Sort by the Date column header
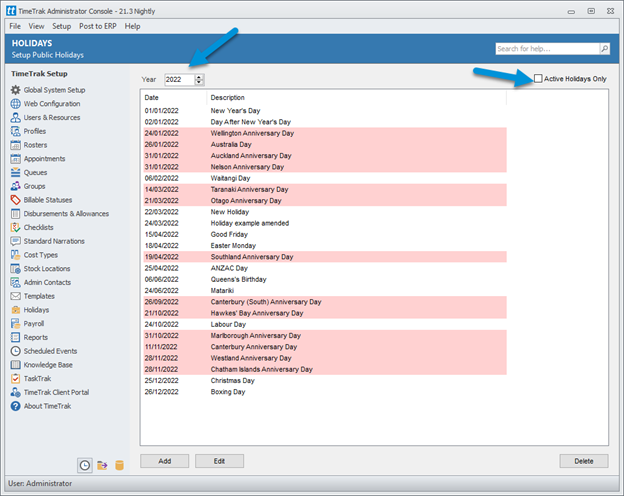 click(174, 98)
